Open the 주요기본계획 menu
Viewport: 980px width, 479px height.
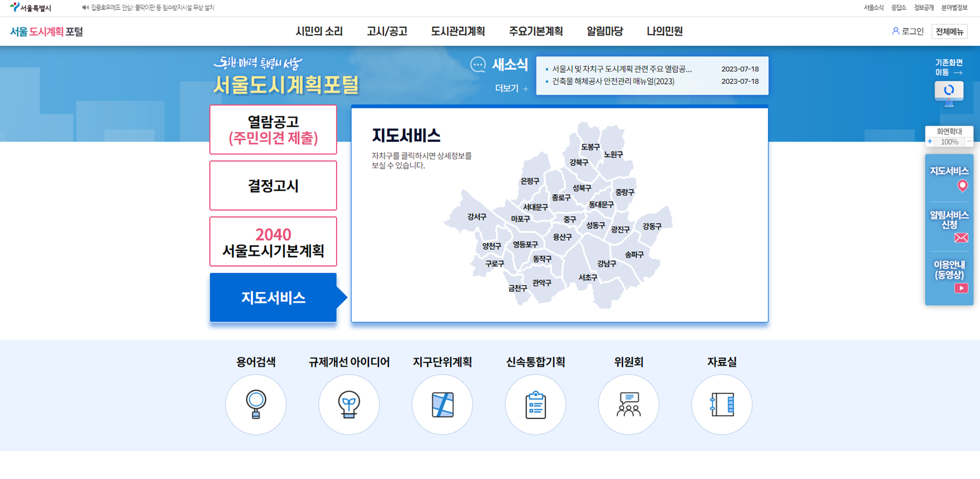click(x=536, y=31)
